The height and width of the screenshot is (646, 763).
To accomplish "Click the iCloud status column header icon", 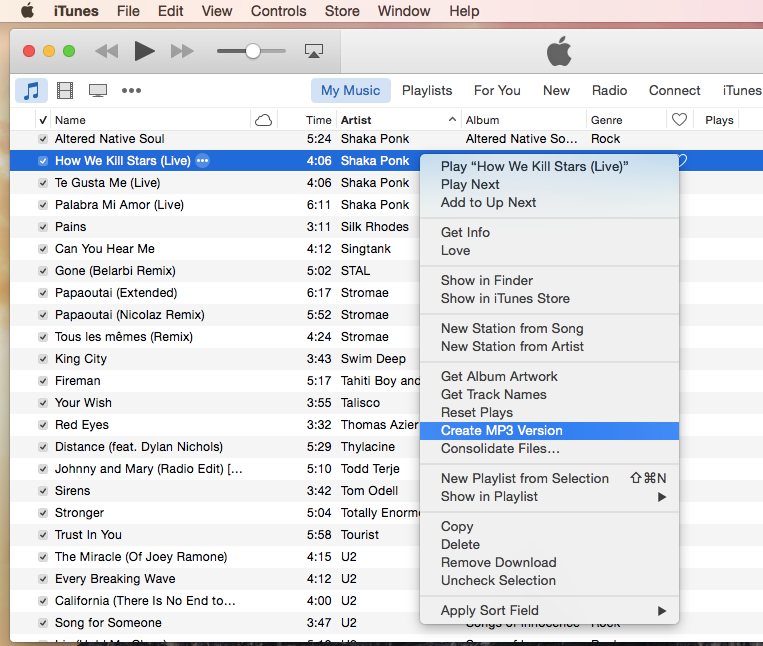I will [263, 120].
